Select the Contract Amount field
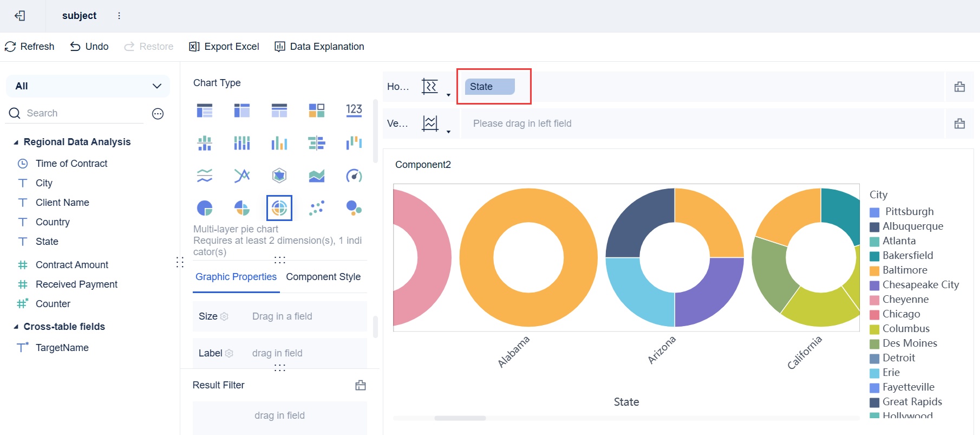Image resolution: width=980 pixels, height=435 pixels. (x=72, y=265)
